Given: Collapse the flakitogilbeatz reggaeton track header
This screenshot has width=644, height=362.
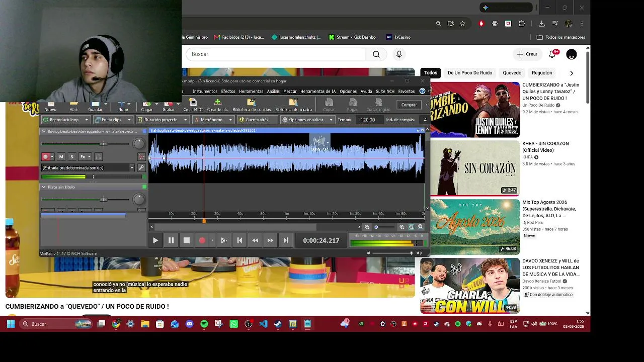Looking at the screenshot, I should click(x=44, y=131).
